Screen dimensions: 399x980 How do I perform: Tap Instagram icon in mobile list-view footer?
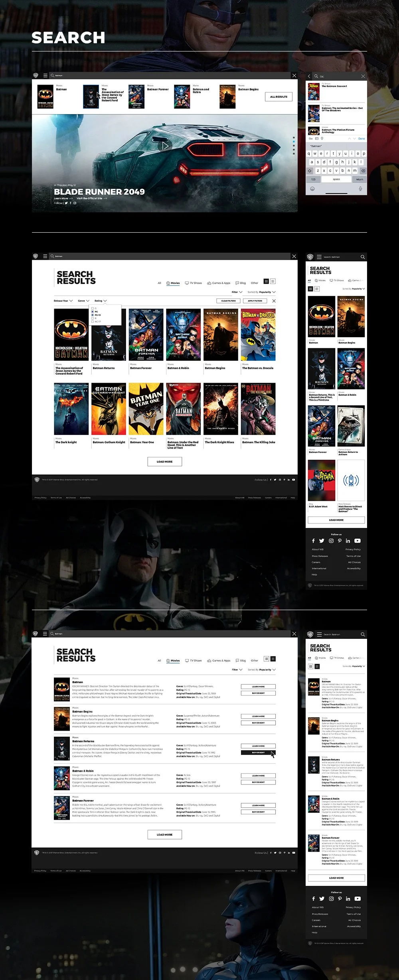331,899
